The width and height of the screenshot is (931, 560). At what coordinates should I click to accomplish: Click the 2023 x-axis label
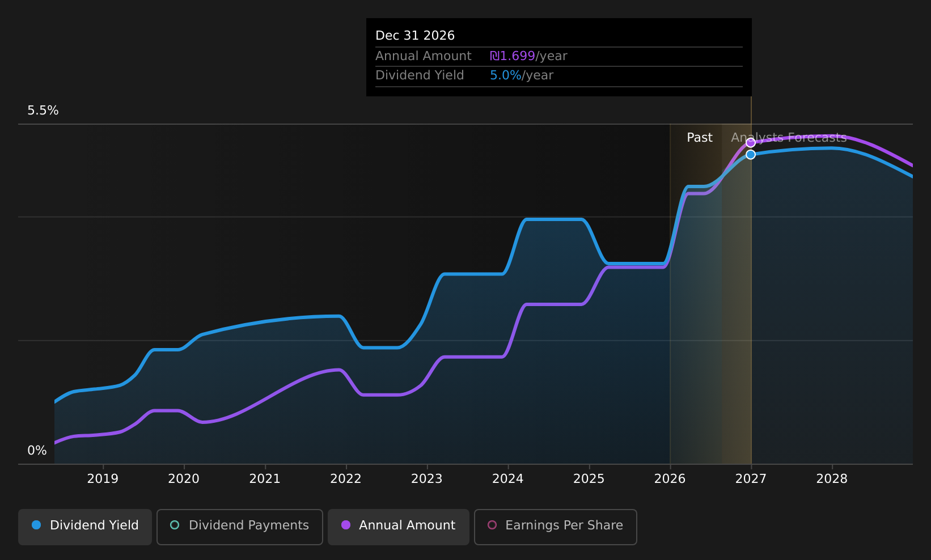click(427, 479)
